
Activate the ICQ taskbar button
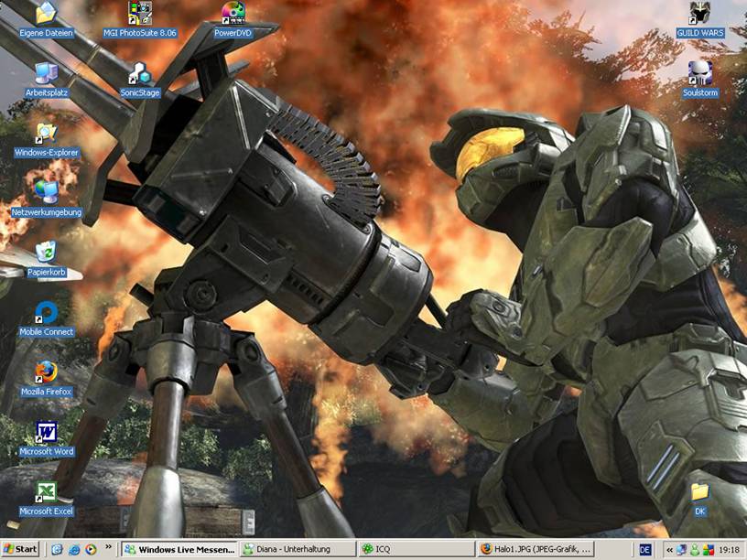click(414, 550)
